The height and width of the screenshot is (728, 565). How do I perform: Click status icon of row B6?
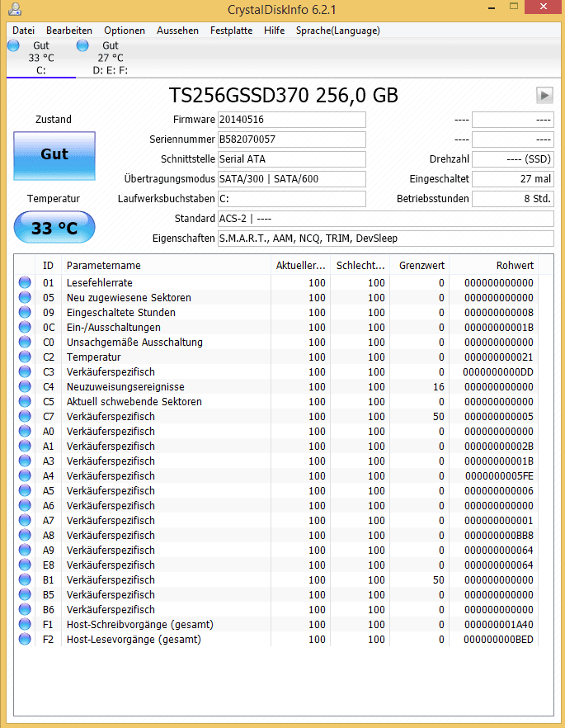pyautogui.click(x=25, y=610)
